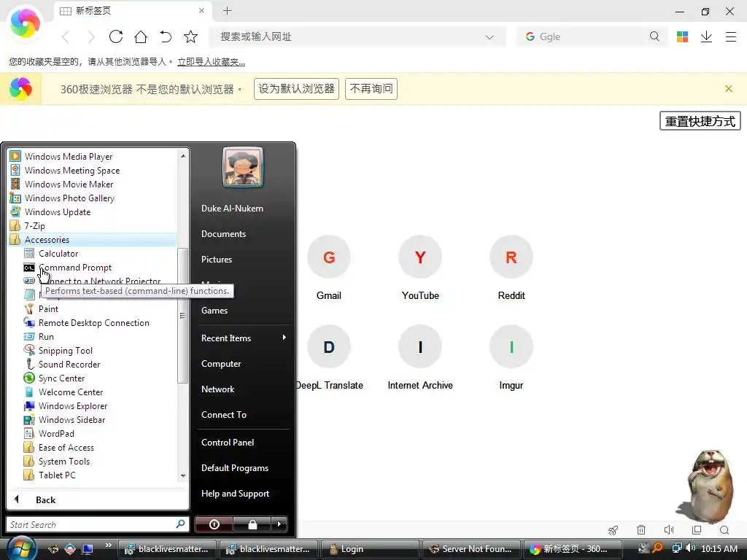The image size is (747, 560).
Task: Click the rocket accelerate icon at bottom
Action: pos(613,530)
